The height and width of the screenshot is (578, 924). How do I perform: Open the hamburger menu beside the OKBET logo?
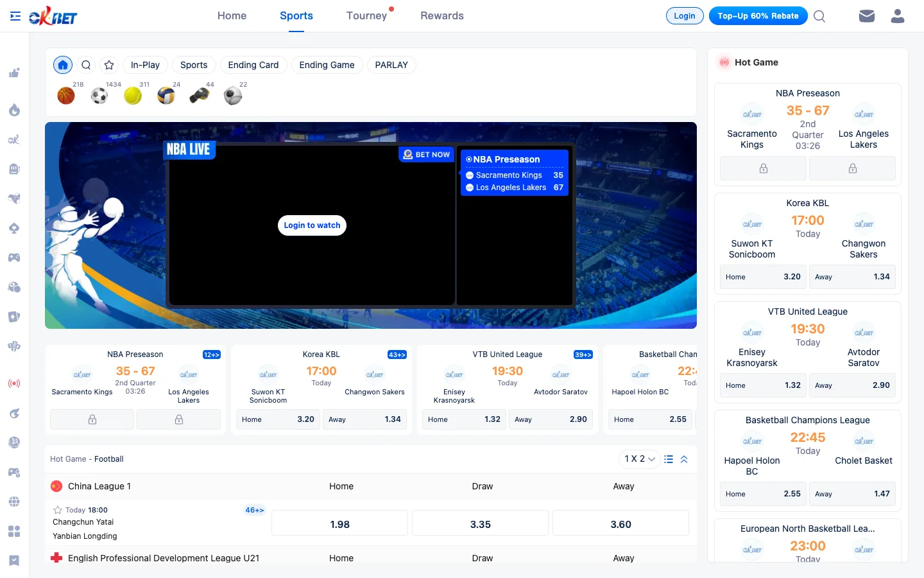click(x=15, y=16)
